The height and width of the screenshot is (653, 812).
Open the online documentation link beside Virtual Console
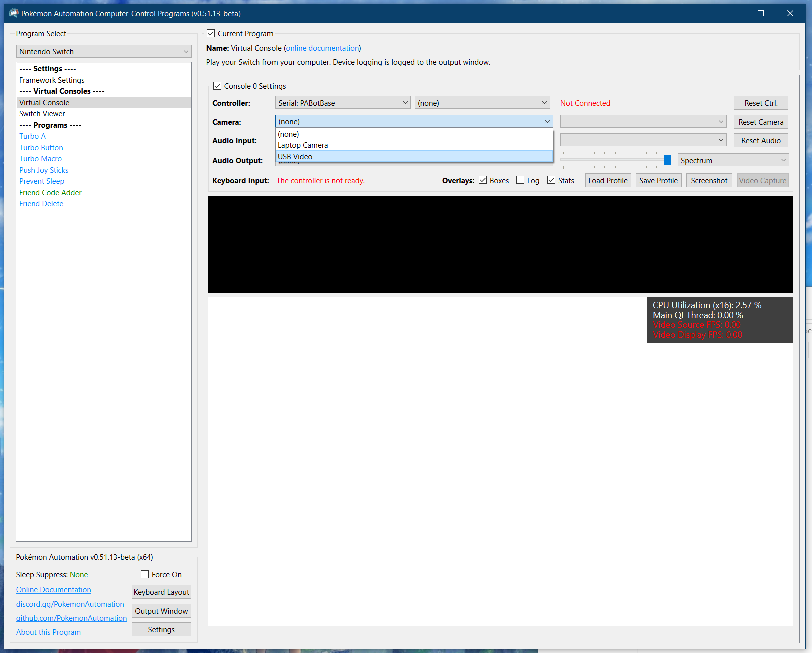coord(322,48)
